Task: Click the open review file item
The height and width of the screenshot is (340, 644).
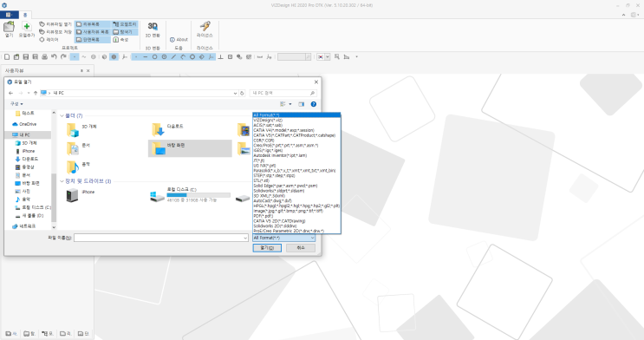Action: pos(55,24)
